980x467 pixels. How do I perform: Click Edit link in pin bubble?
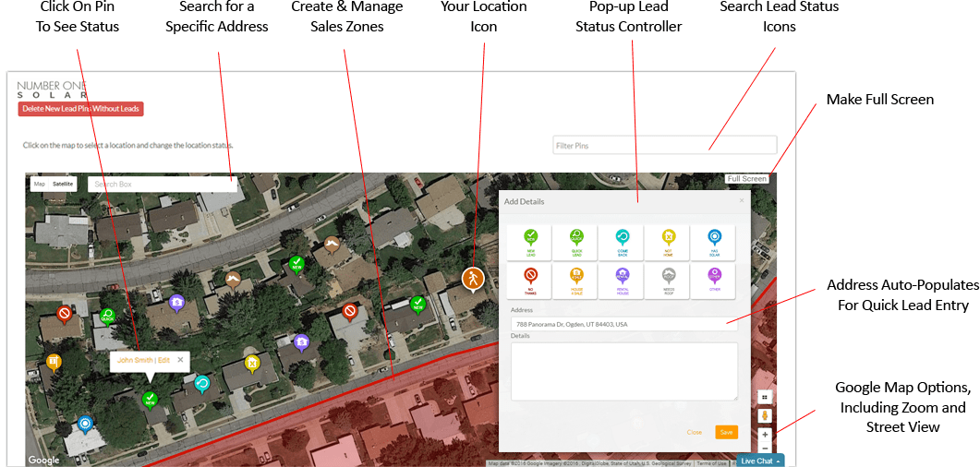[163, 360]
